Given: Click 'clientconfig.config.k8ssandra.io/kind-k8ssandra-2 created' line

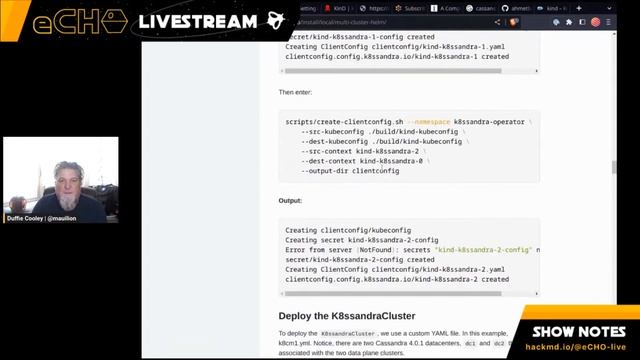Looking at the screenshot, I should click(397, 279).
